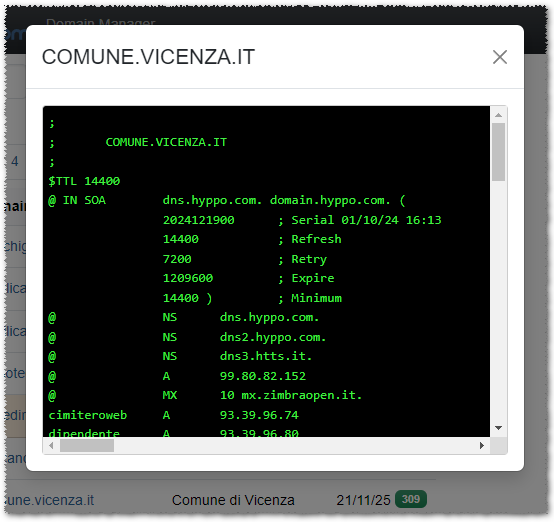554x522 pixels.
Task: Click the cimiteroweb host name
Action: coord(88,415)
